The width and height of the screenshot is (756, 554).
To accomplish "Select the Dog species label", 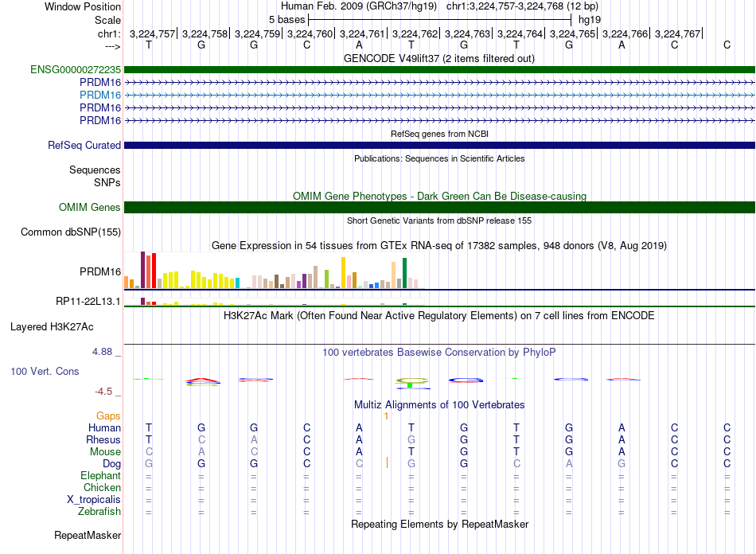I will (x=111, y=464).
